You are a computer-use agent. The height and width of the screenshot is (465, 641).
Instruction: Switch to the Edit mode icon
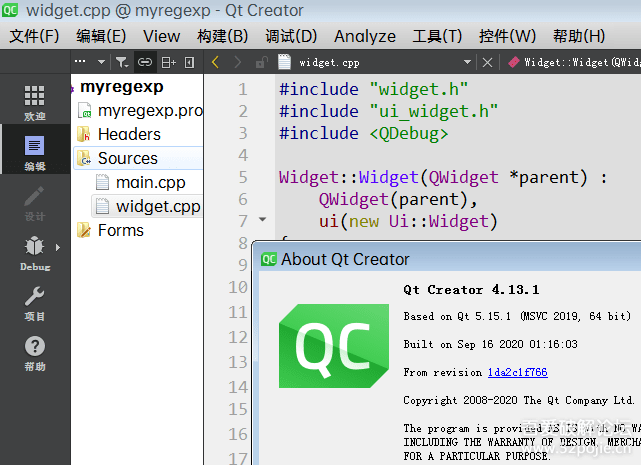(34, 153)
